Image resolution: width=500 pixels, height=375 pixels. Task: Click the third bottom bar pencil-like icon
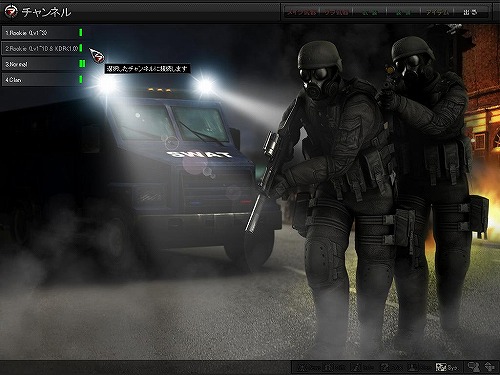click(363, 367)
